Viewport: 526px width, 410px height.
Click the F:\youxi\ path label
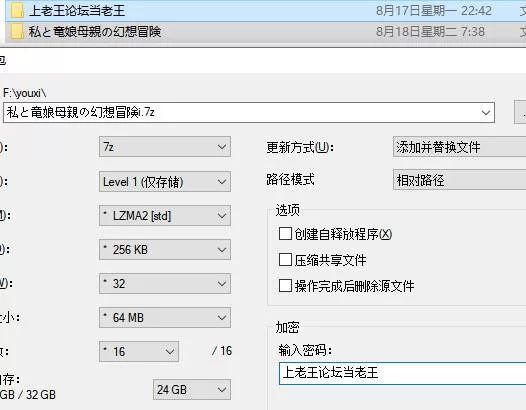click(24, 93)
